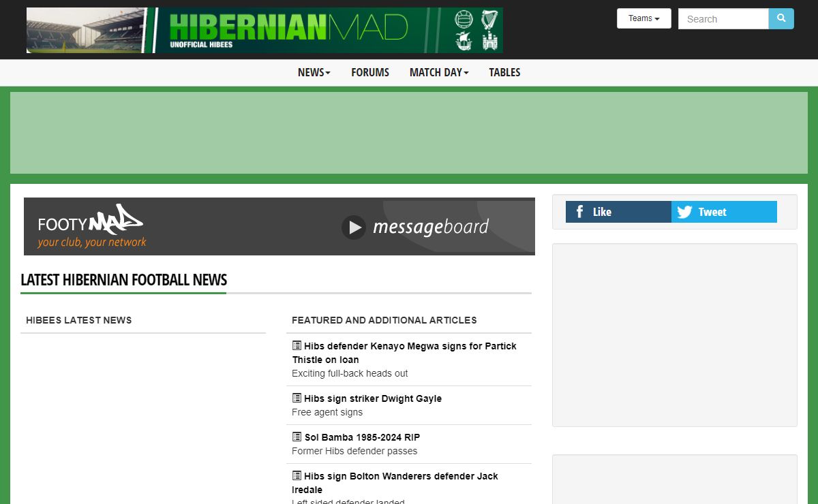818x504 pixels.
Task: Click article icon beside Kenayo Megwa headline
Action: coord(297,345)
